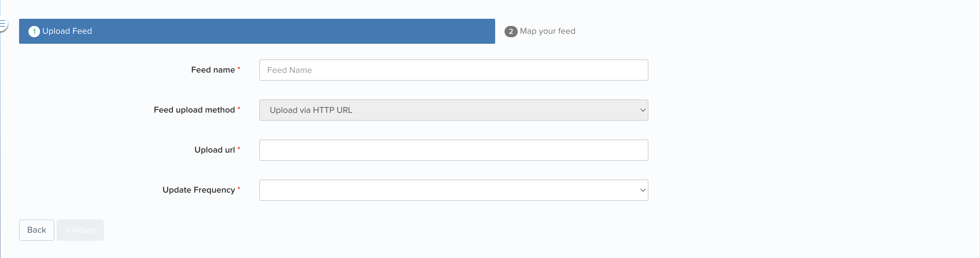Focus the Upload url text box
Image resolution: width=980 pixels, height=258 pixels.
(x=454, y=150)
